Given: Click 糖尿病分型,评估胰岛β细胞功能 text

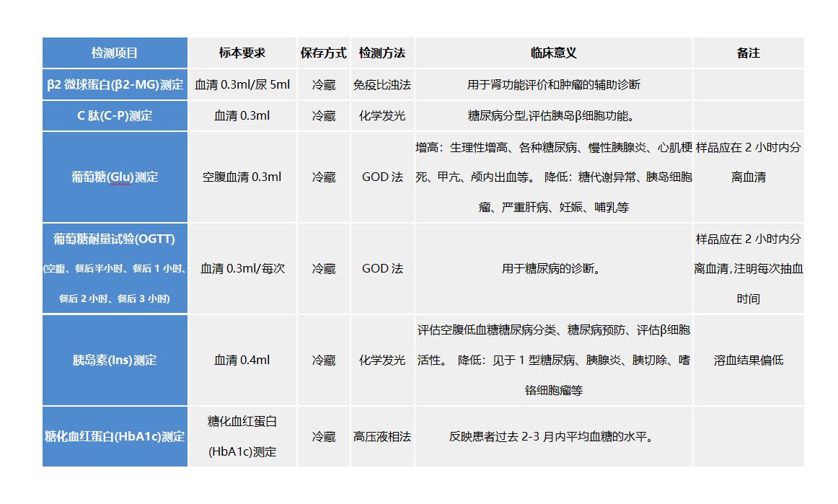Looking at the screenshot, I should [550, 115].
